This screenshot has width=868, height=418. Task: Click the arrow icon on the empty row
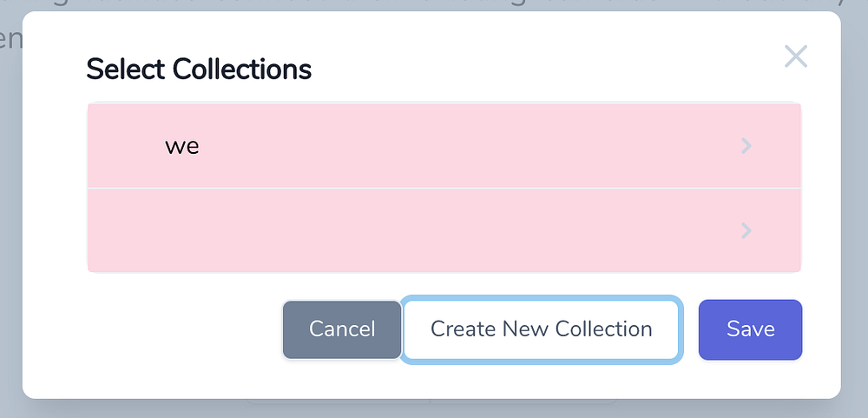746,230
